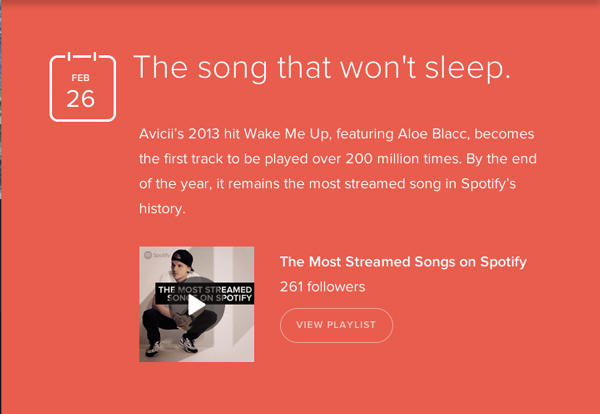Click the calendar date icon
Viewport: 600px width, 414px height.
(x=82, y=86)
